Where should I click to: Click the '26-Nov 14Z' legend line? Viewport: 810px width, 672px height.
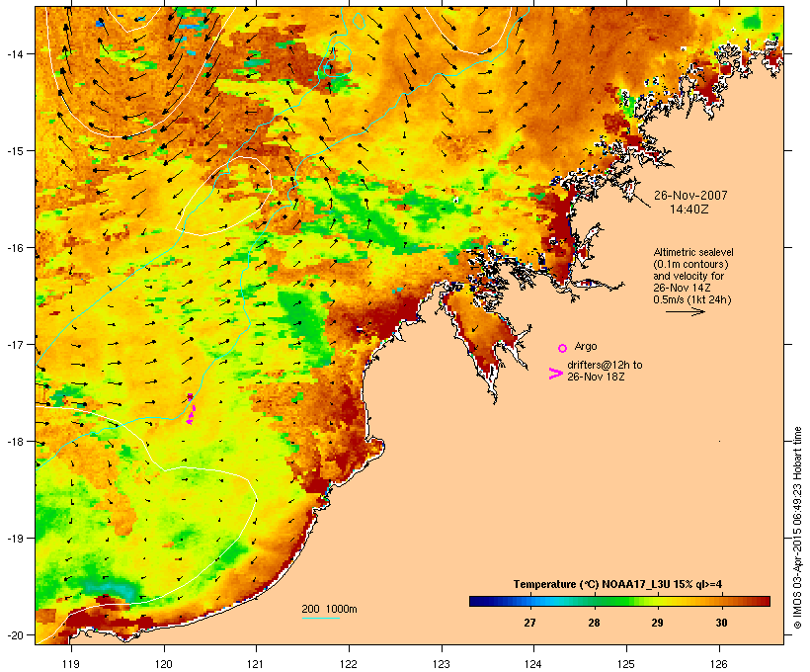point(682,288)
